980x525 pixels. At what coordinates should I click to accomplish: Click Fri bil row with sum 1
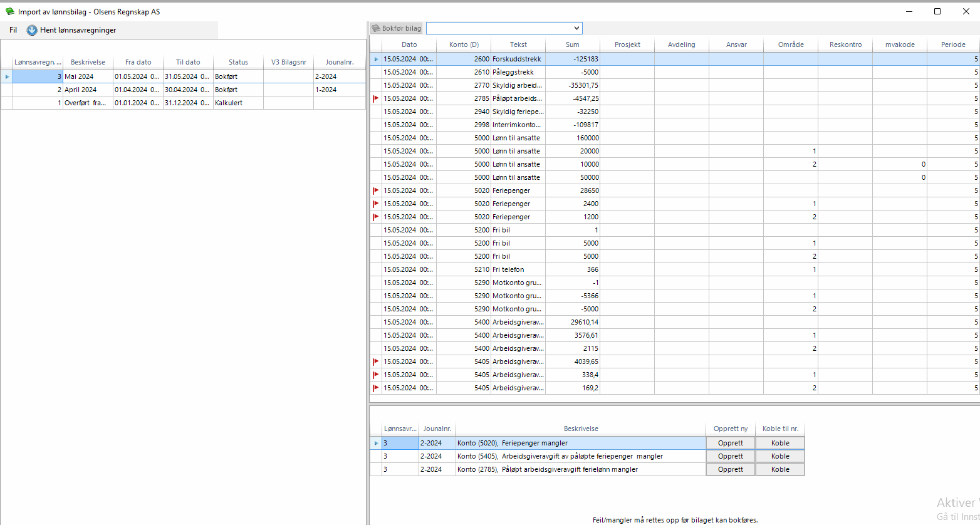click(675, 230)
